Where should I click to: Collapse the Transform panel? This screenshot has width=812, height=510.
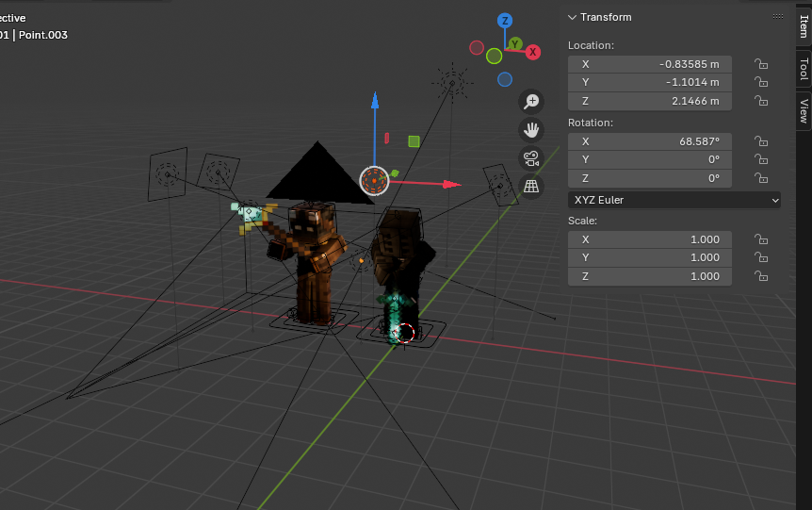(x=572, y=17)
